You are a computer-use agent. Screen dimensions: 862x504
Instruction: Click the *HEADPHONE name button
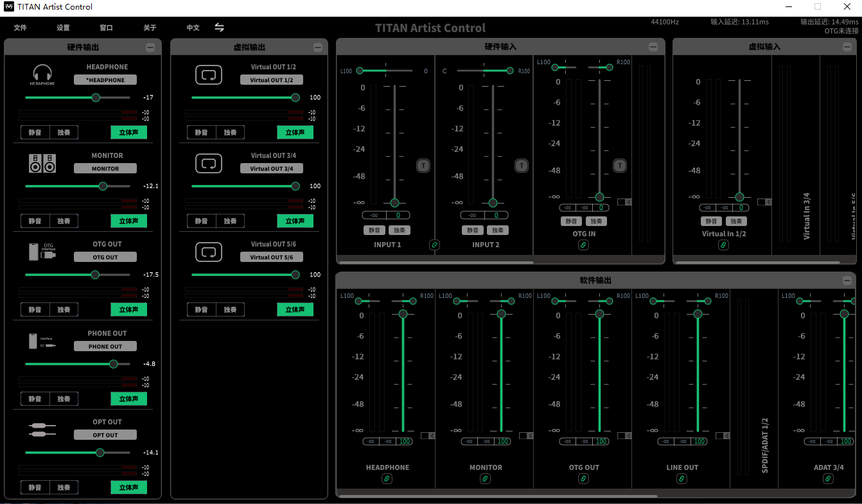coord(105,80)
